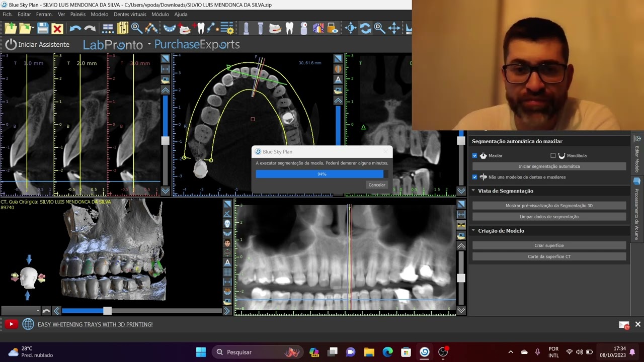Open Windows File Explorer from taskbar
Viewport: 644px width, 362px height.
[x=369, y=352]
